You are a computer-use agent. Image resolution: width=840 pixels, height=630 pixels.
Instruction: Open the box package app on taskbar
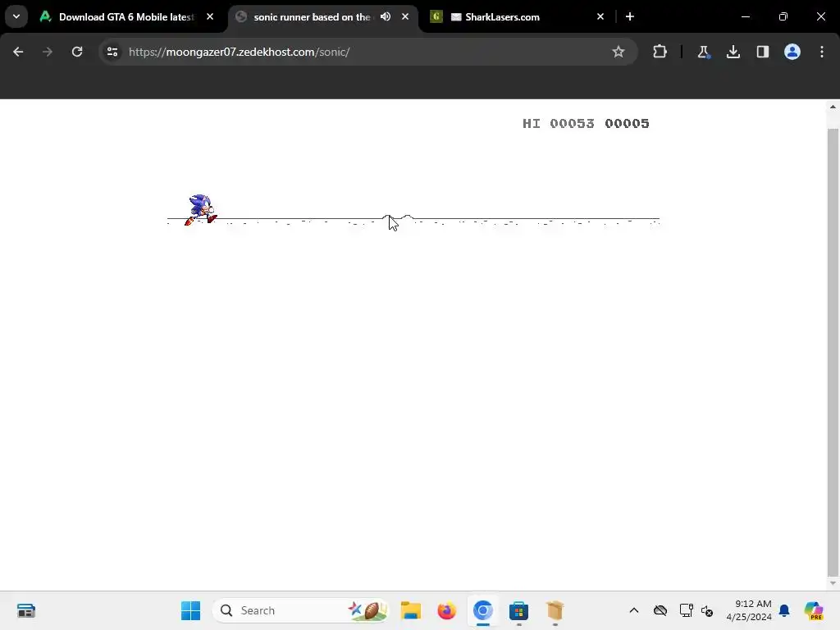click(x=555, y=610)
